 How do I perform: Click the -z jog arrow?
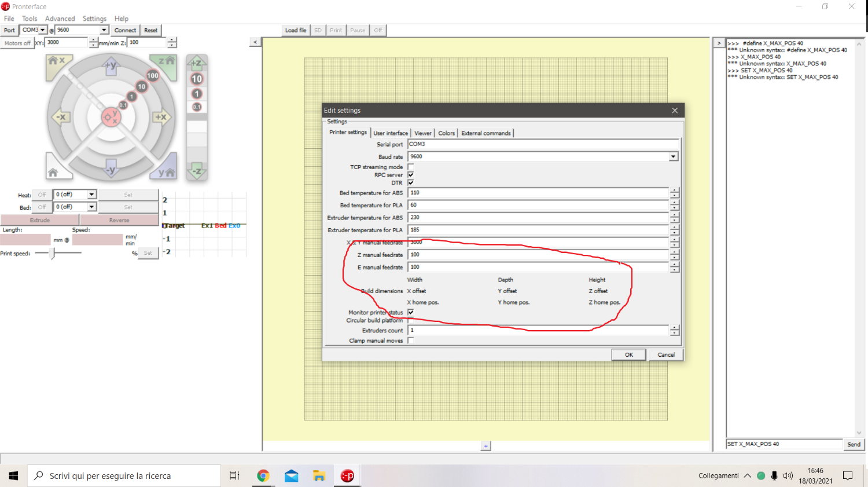pyautogui.click(x=197, y=171)
